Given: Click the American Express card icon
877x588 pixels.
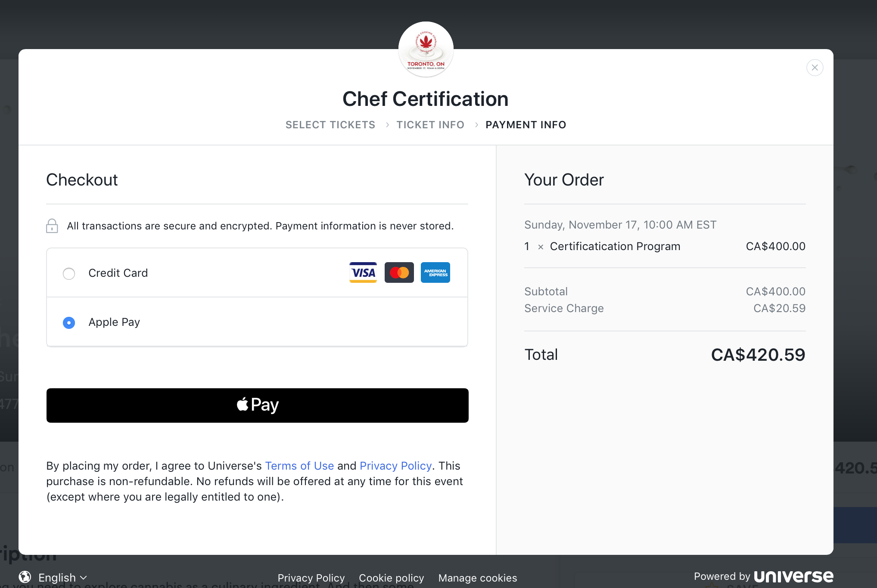Looking at the screenshot, I should click(x=435, y=272).
